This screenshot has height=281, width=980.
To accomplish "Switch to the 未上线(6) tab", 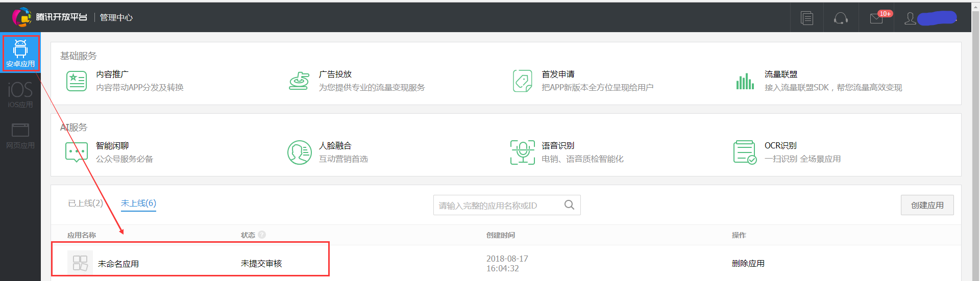I will [x=138, y=203].
